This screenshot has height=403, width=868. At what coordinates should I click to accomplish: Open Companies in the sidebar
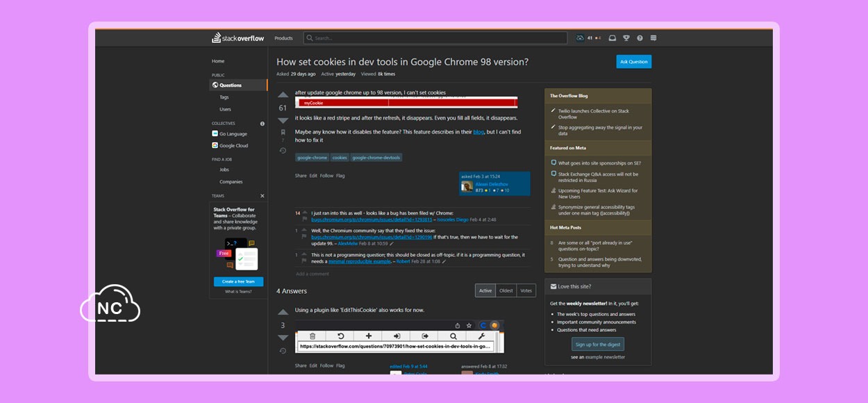231,182
